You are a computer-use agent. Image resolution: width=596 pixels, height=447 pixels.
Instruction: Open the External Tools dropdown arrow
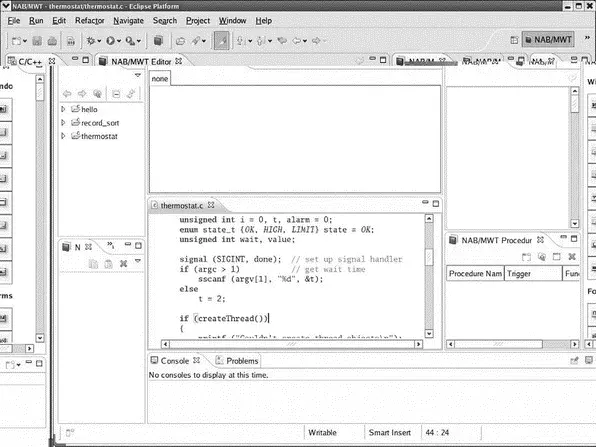pos(139,41)
